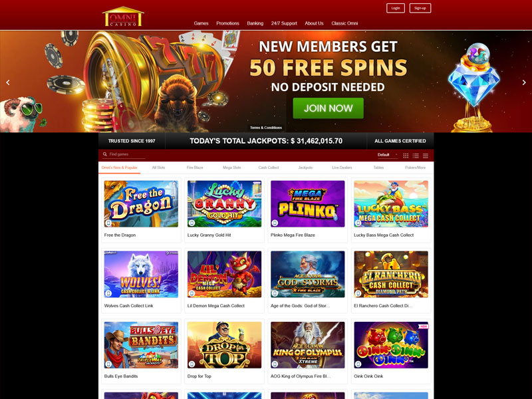
Task: Open the Oink Oink Oink game thumbnail
Action: click(x=391, y=345)
